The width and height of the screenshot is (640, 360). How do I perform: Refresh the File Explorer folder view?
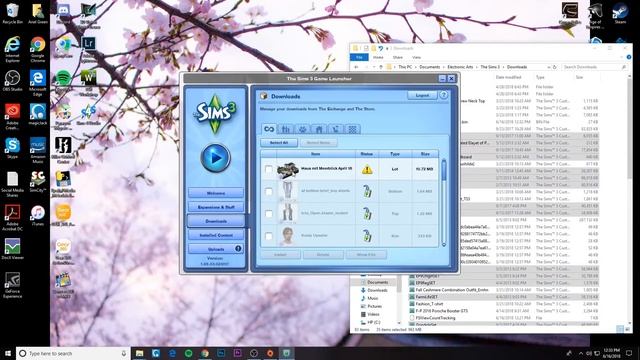coord(555,67)
